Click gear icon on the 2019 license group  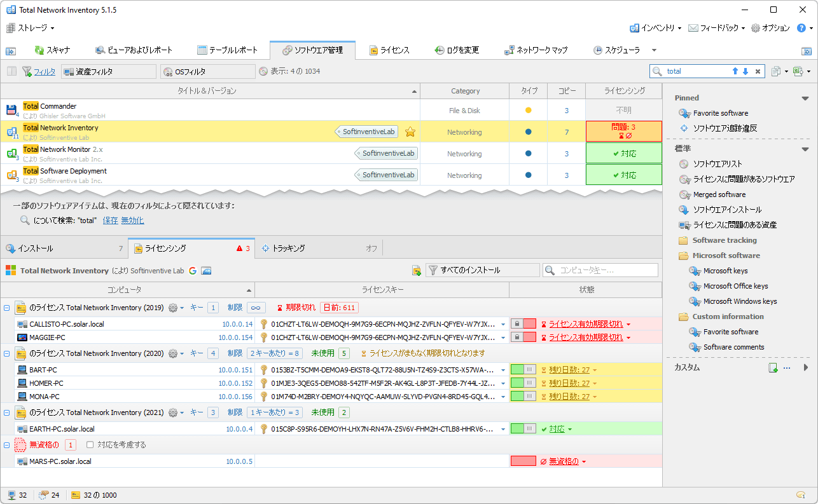tap(173, 308)
